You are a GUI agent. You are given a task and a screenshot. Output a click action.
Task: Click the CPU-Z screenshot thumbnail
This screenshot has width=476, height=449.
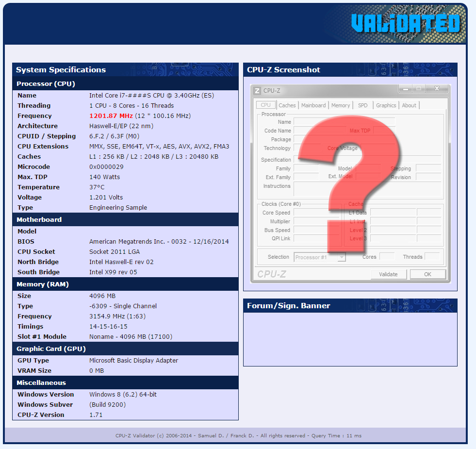tap(350, 184)
